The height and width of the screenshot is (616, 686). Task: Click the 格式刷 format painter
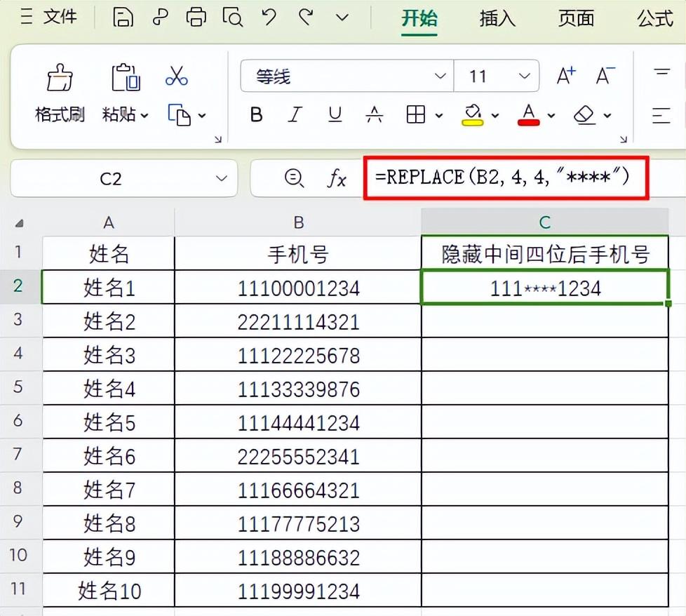[60, 93]
